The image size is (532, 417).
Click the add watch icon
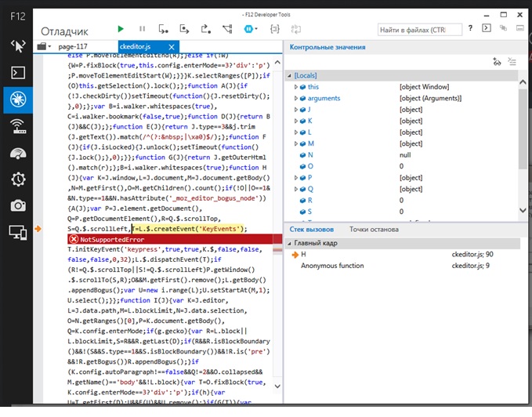pos(497,62)
